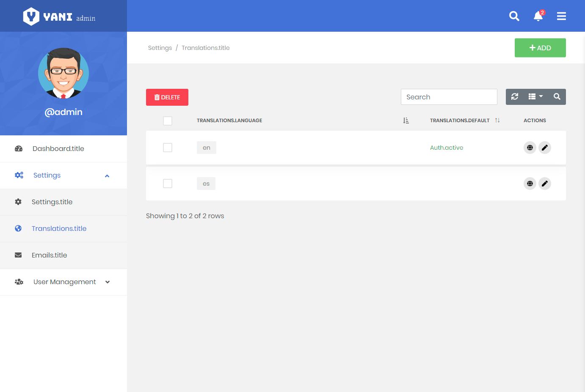Click the table refresh icon
The image size is (585, 392).
pos(515,97)
